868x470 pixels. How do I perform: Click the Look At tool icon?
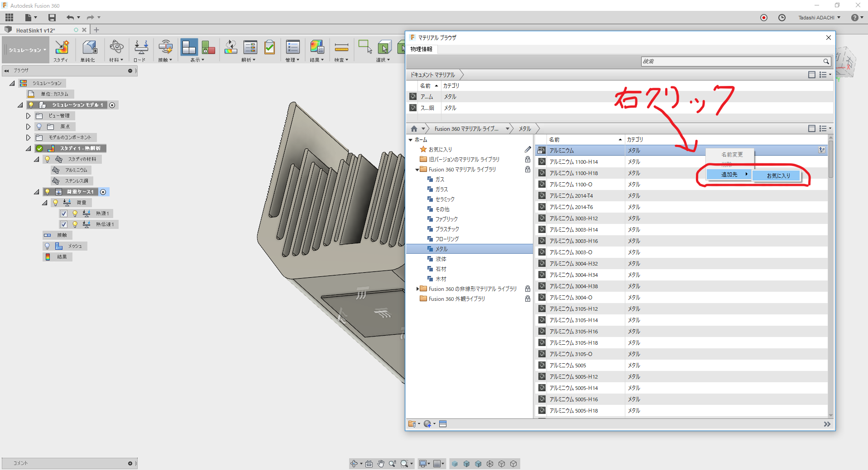369,463
